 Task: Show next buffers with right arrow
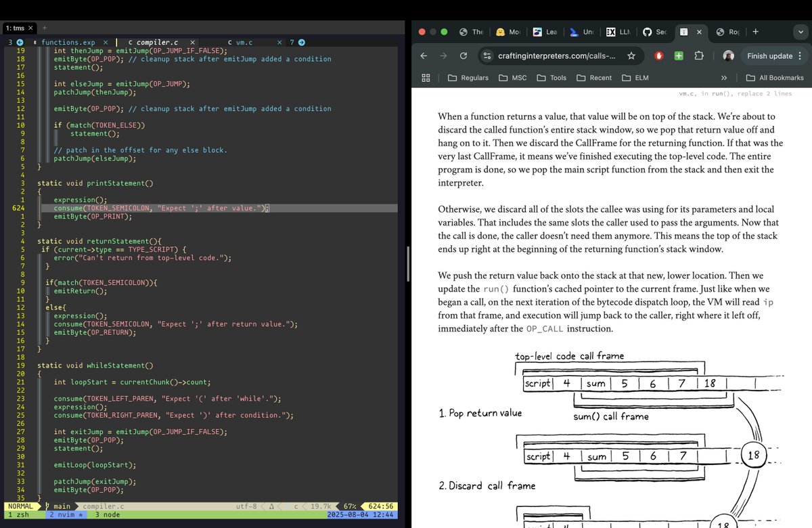pyautogui.click(x=301, y=43)
